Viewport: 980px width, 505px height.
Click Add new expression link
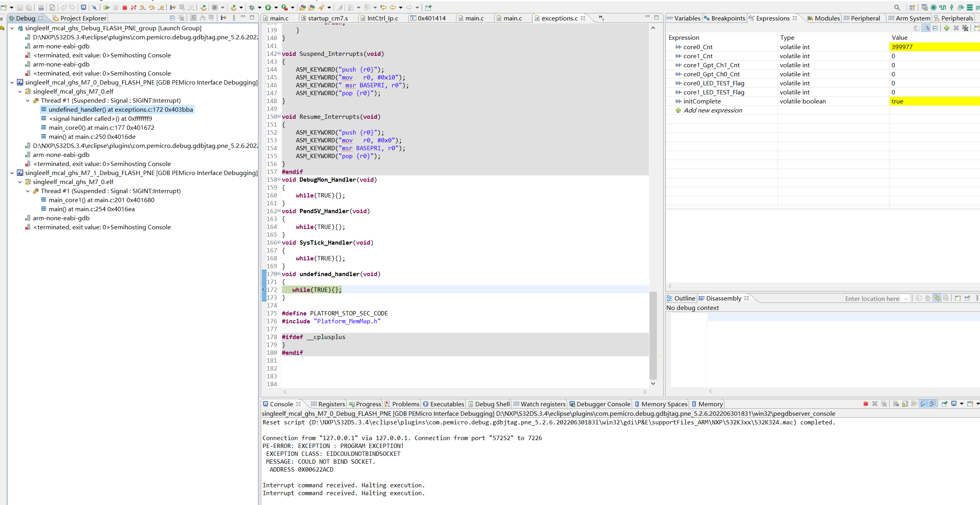point(712,111)
